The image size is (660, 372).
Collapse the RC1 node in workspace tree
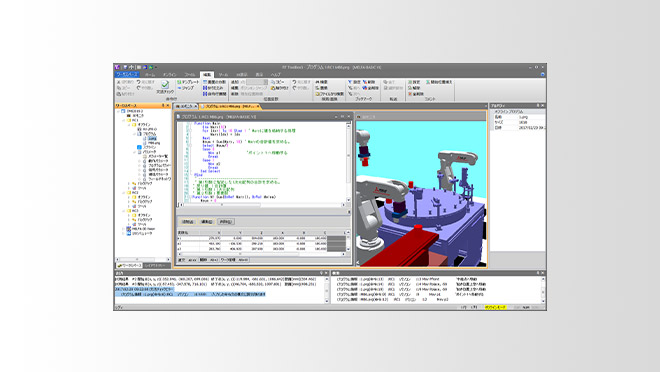[x=124, y=120]
